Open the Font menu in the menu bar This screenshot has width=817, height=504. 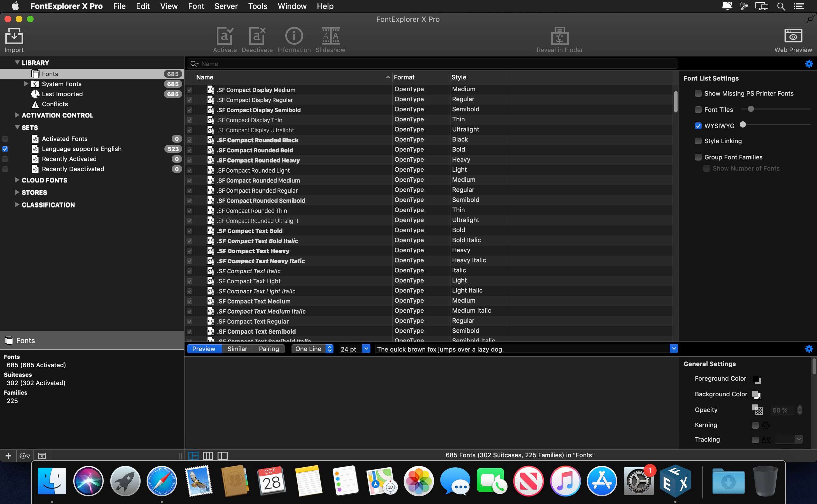[195, 6]
